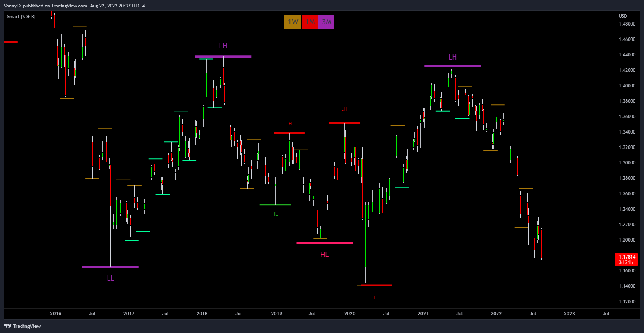The image size is (644, 333).
Task: Click the pink HL label near 2019
Action: pyautogui.click(x=325, y=255)
